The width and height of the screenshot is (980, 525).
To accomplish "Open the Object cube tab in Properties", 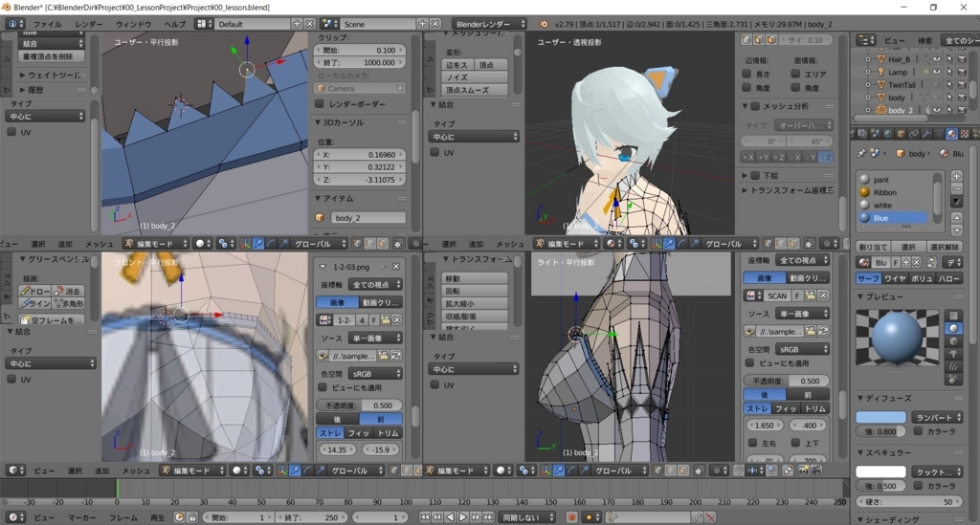I will 901,134.
